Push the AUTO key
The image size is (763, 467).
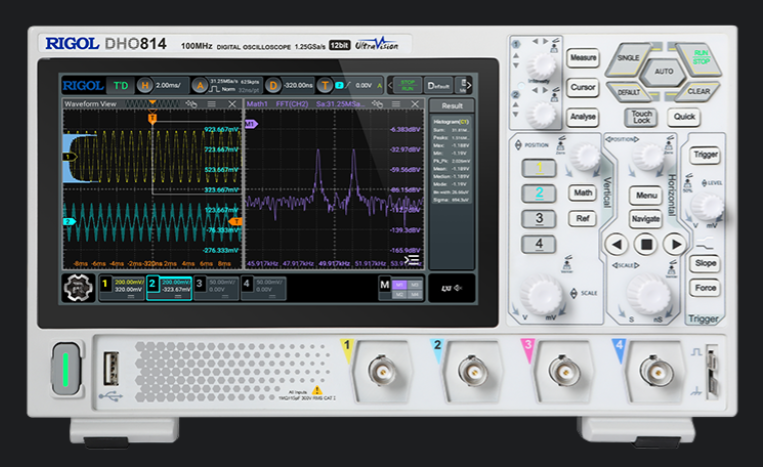[664, 72]
